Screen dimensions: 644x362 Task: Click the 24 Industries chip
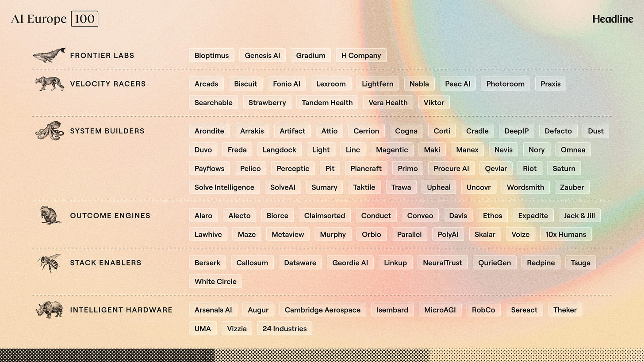284,328
